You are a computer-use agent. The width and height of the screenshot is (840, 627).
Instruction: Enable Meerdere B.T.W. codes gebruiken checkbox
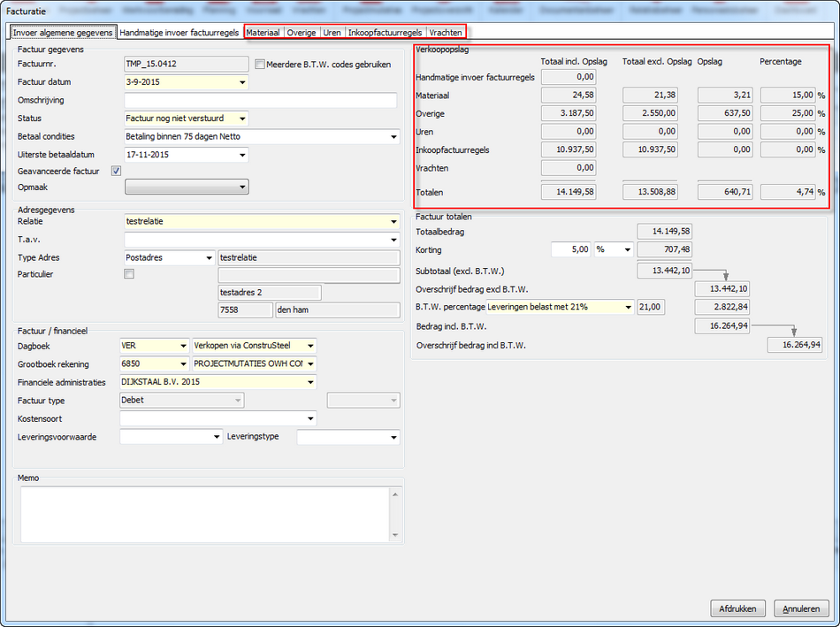[260, 65]
